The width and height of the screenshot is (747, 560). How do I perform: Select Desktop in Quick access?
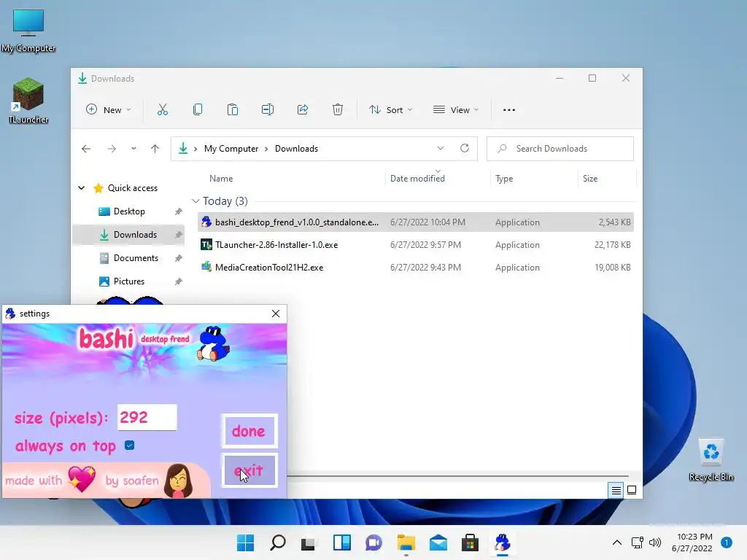coord(129,211)
